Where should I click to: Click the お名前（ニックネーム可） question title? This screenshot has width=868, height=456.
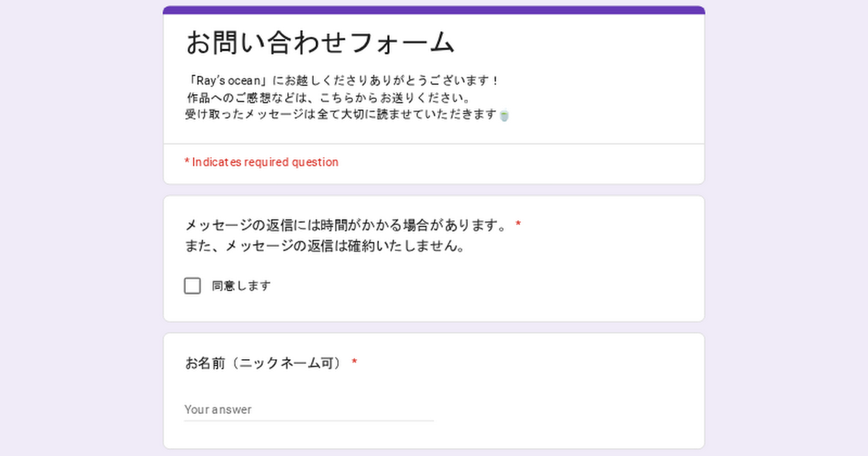[264, 363]
